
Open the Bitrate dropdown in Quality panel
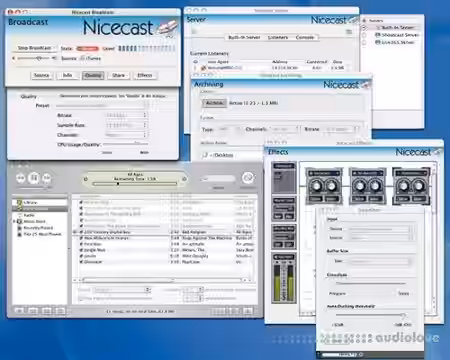click(126, 115)
